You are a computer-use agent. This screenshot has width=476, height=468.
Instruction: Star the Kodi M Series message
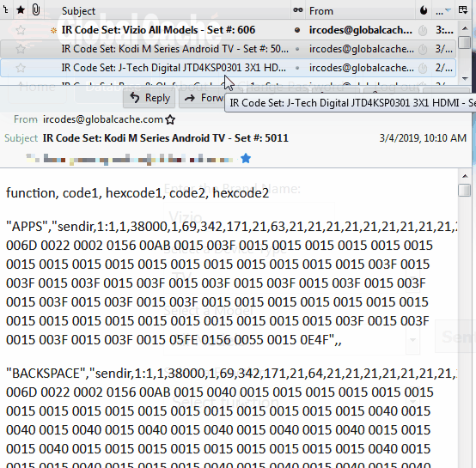point(21,49)
